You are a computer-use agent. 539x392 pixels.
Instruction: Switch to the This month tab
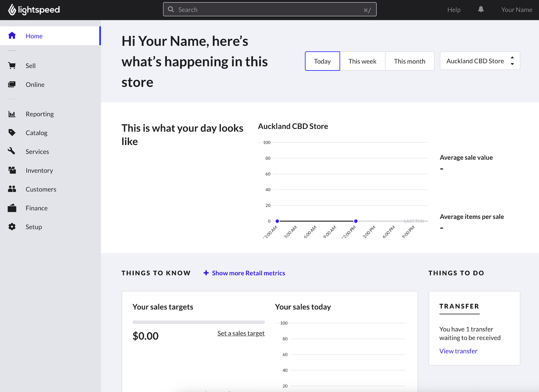pyautogui.click(x=409, y=61)
